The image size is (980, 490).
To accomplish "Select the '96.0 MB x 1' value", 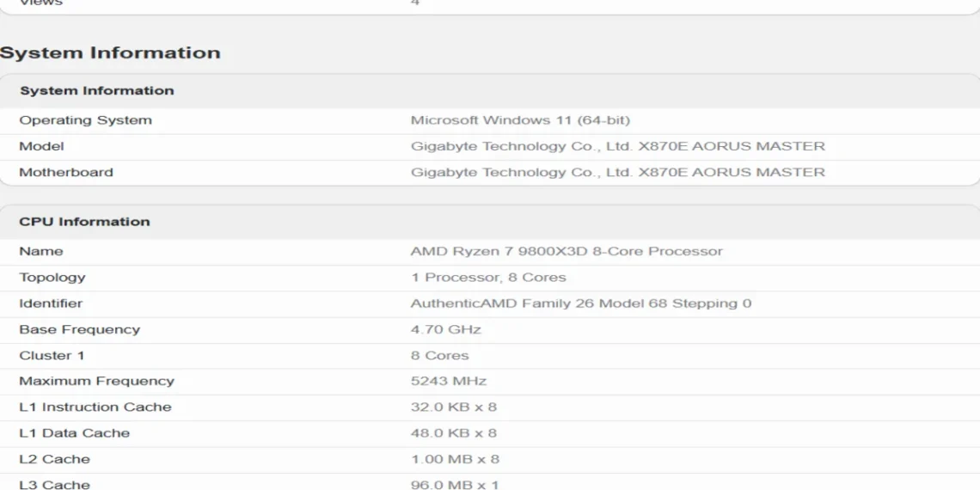I will [x=455, y=484].
